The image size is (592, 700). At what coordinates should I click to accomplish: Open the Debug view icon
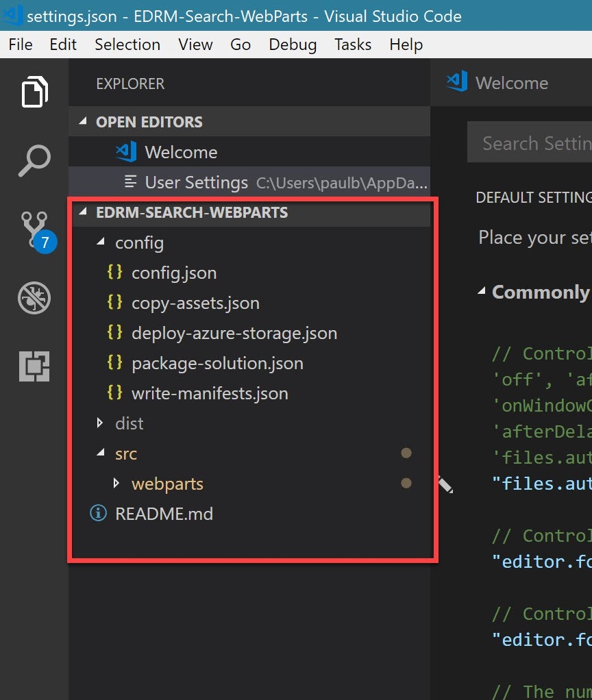[x=34, y=298]
